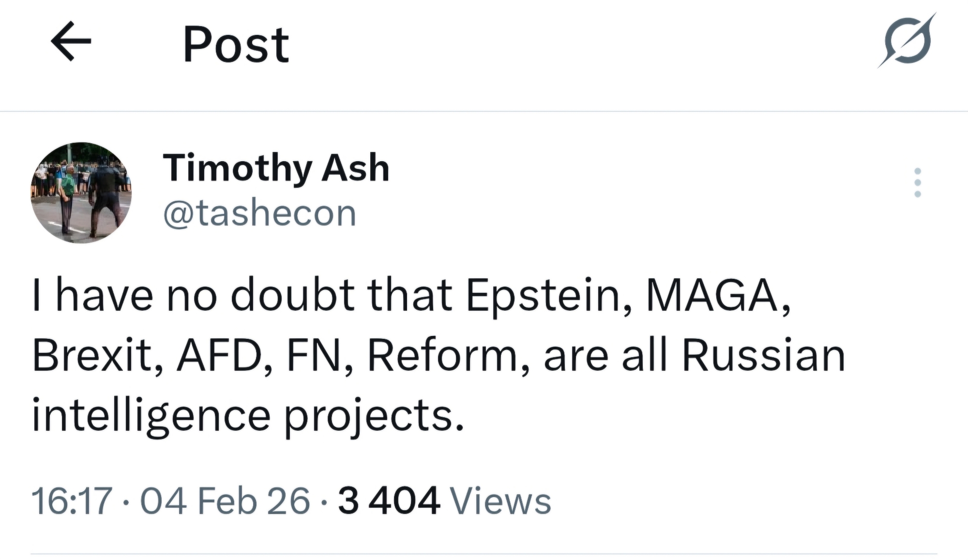Click the word 'Russian' in the post
This screenshot has height=560, width=968.
click(763, 356)
